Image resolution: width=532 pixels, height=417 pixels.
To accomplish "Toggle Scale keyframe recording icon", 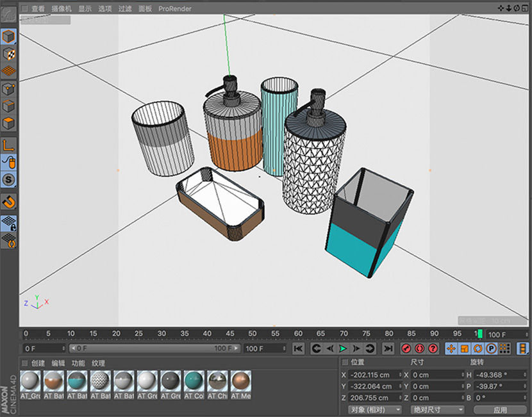I will click(x=465, y=348).
